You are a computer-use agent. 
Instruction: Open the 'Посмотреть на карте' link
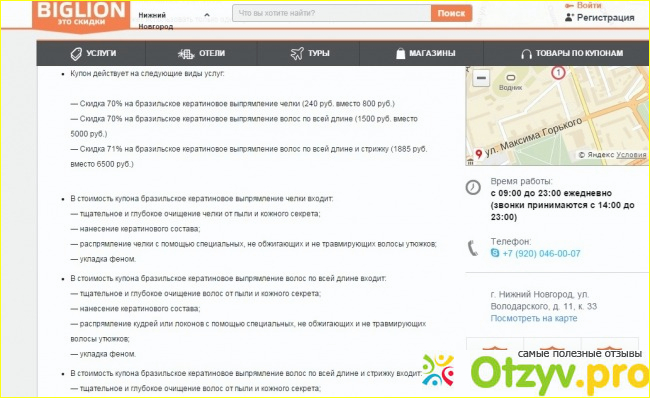[534, 318]
